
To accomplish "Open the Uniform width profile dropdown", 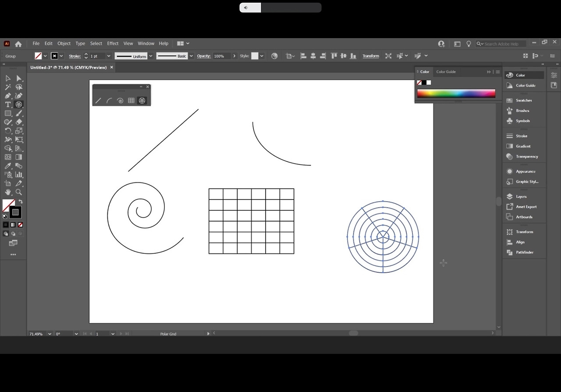I will [151, 56].
